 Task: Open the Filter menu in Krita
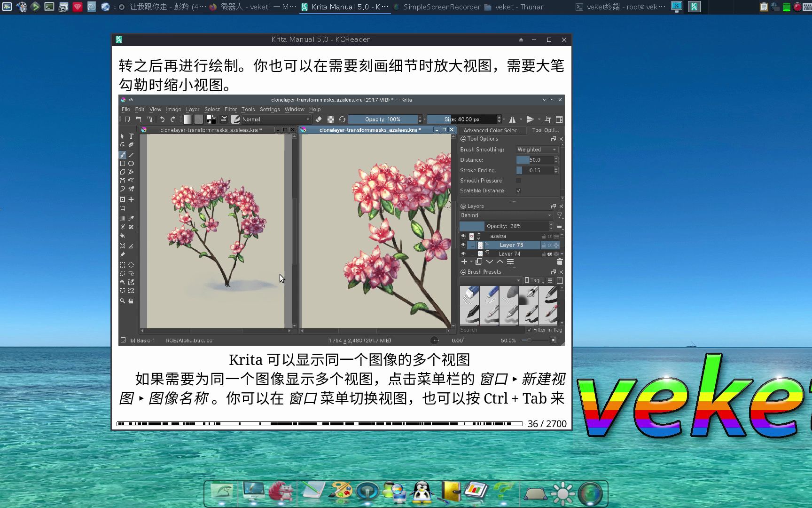[231, 109]
